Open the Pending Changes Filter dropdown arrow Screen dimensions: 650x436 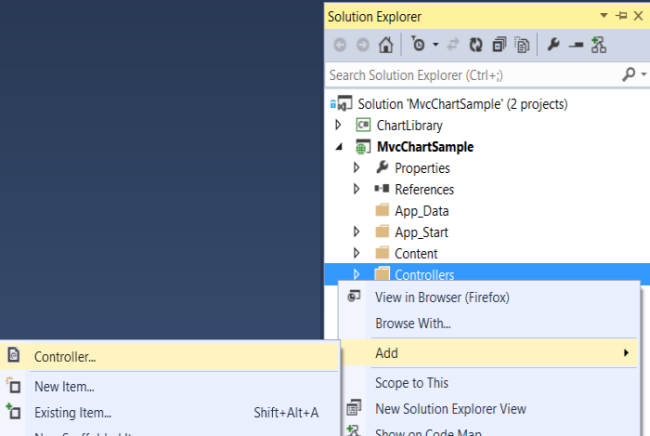(435, 44)
